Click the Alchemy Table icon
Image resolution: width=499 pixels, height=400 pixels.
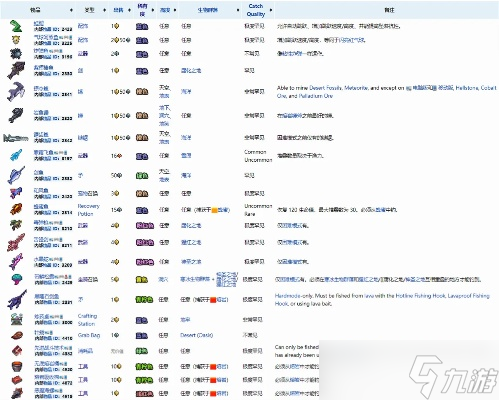click(16, 319)
